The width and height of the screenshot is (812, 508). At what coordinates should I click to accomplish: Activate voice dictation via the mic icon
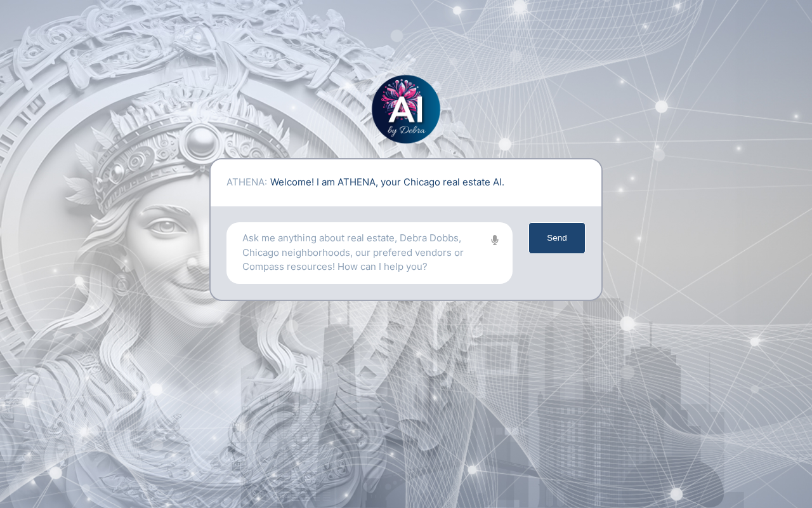pos(495,240)
